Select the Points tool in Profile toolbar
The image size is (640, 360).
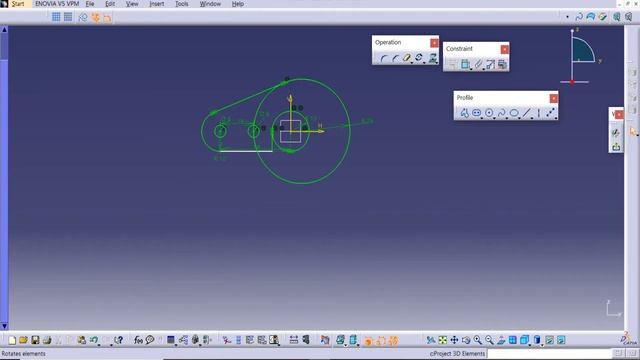pos(551,113)
